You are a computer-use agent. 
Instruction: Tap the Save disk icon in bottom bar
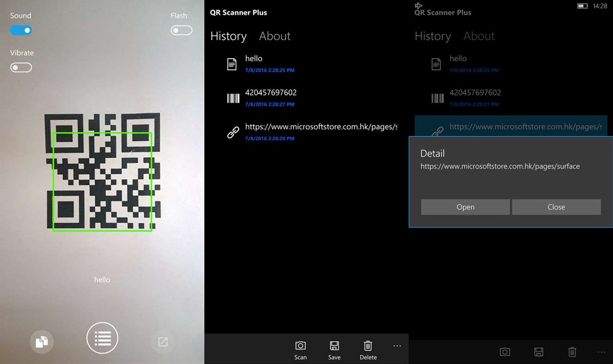pyautogui.click(x=334, y=346)
